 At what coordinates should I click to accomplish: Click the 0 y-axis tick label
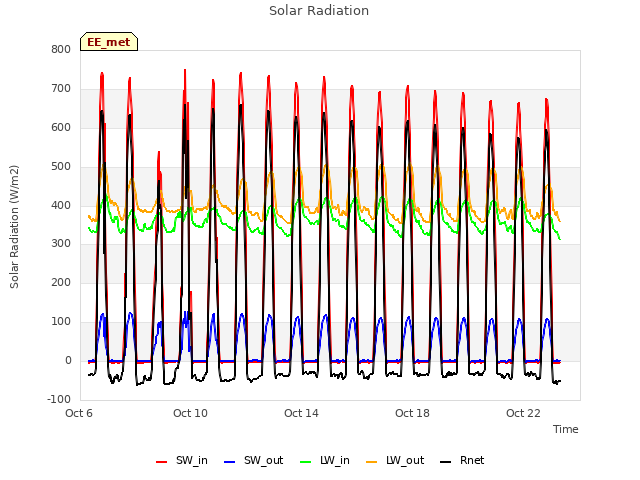[68, 360]
